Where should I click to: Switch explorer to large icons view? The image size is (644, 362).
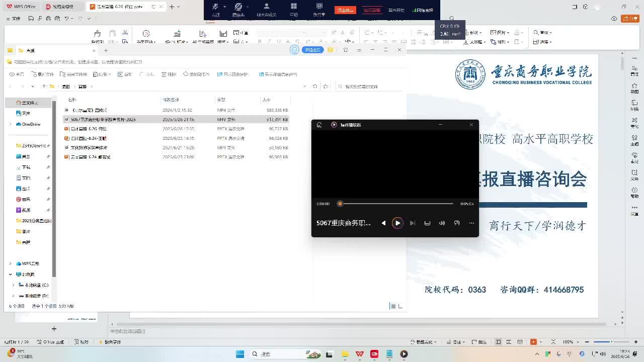[x=400, y=306]
